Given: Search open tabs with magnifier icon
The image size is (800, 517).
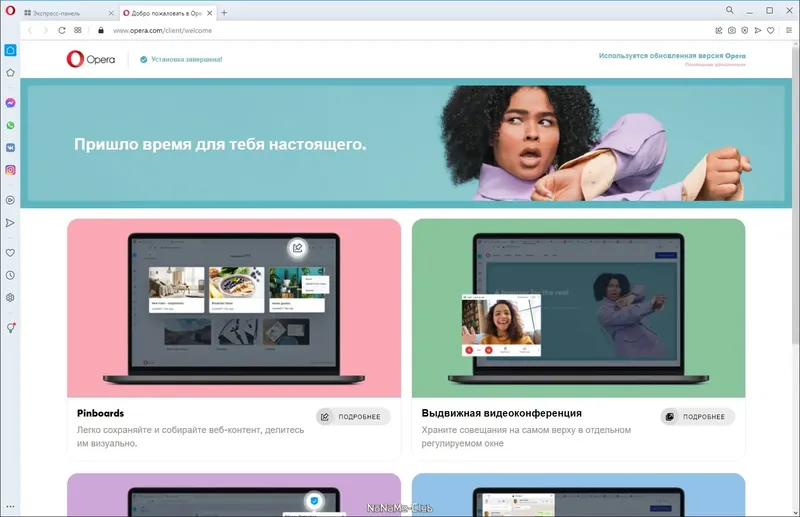Looking at the screenshot, I should pos(730,10).
